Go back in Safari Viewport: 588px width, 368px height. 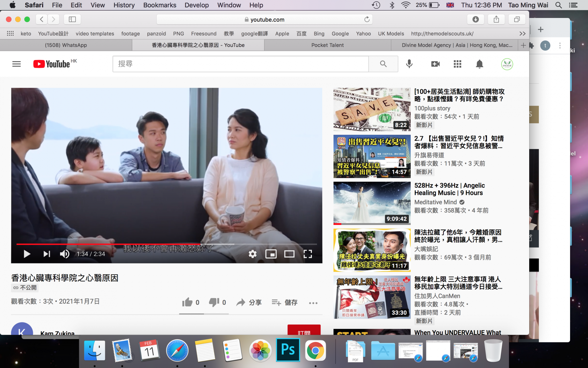pos(42,19)
